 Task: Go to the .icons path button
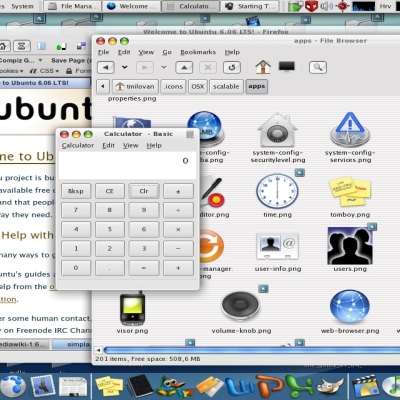[173, 86]
